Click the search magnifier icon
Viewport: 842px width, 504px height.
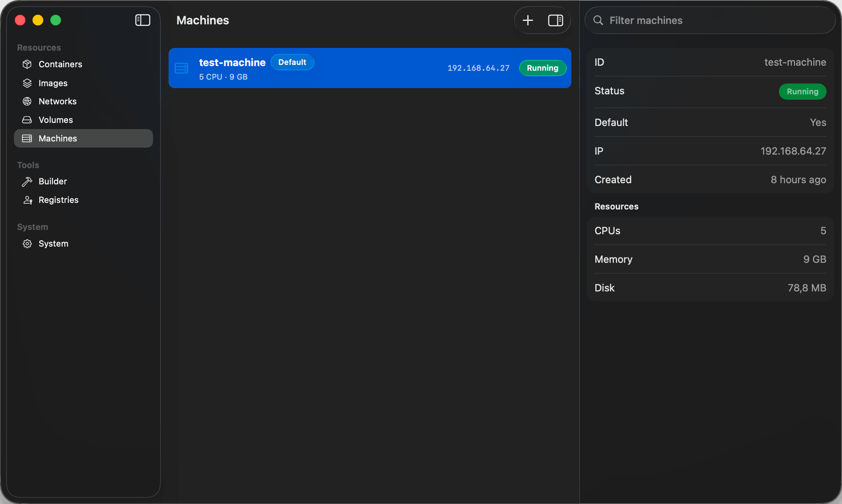pyautogui.click(x=598, y=20)
